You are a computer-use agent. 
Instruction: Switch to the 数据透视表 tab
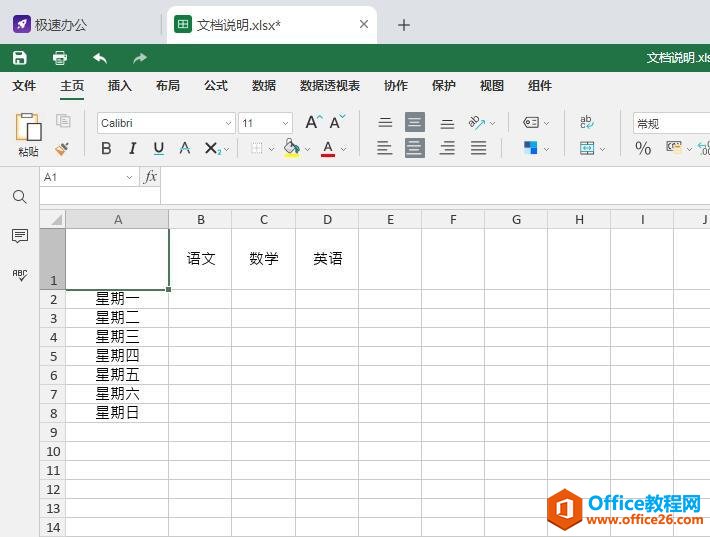(x=330, y=86)
